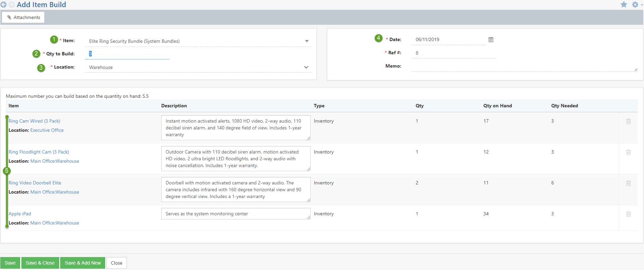Click the Qty on Hand column header

(497, 106)
